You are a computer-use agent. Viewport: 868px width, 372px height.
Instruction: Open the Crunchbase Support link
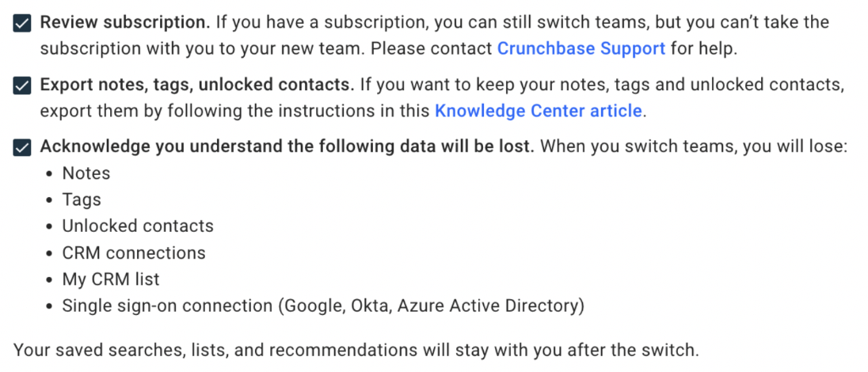coord(581,48)
